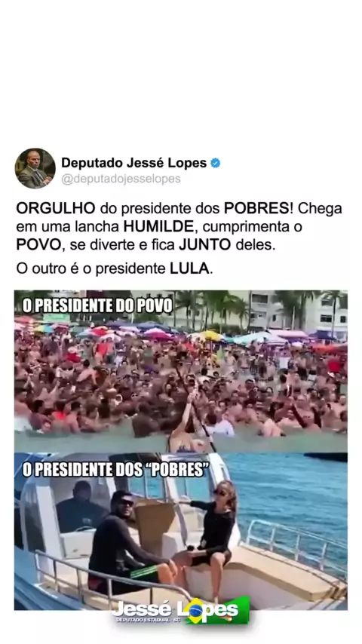This screenshot has height=644, width=362.
Task: Click the Jessé Lopes watermark logo text
Action: pos(175,609)
